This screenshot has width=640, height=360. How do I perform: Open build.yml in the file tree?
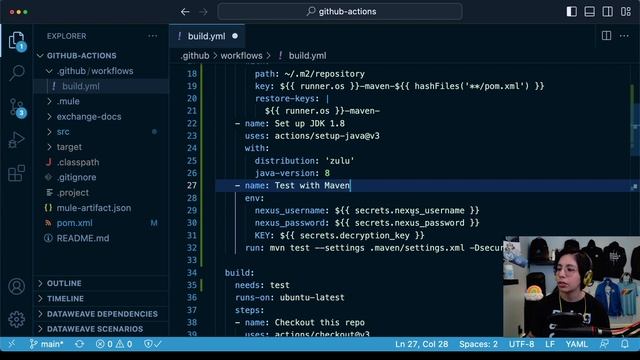[x=100, y=86]
